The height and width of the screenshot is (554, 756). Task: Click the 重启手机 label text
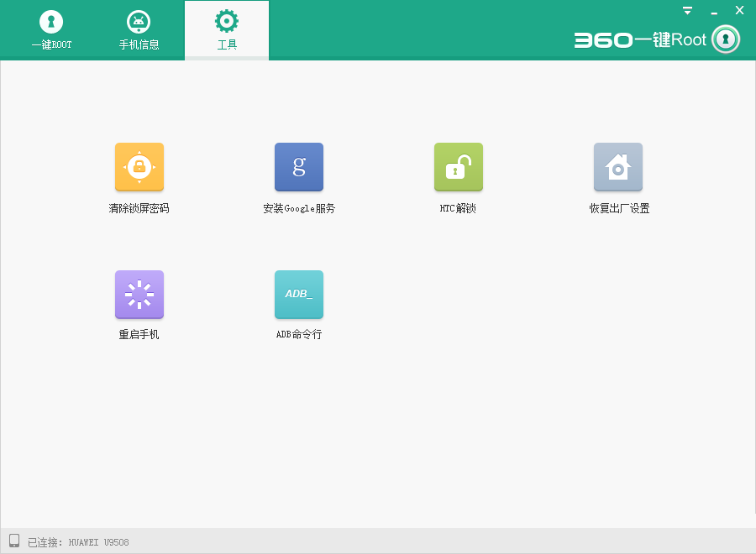139,334
